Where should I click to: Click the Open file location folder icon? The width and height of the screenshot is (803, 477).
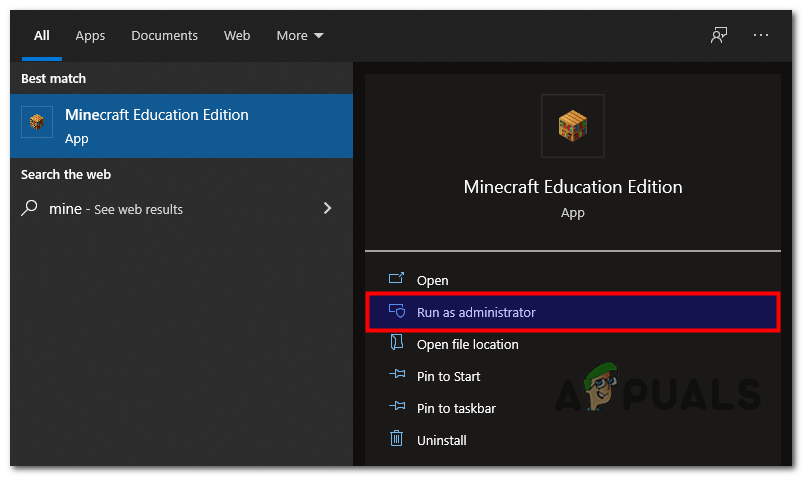(x=396, y=342)
